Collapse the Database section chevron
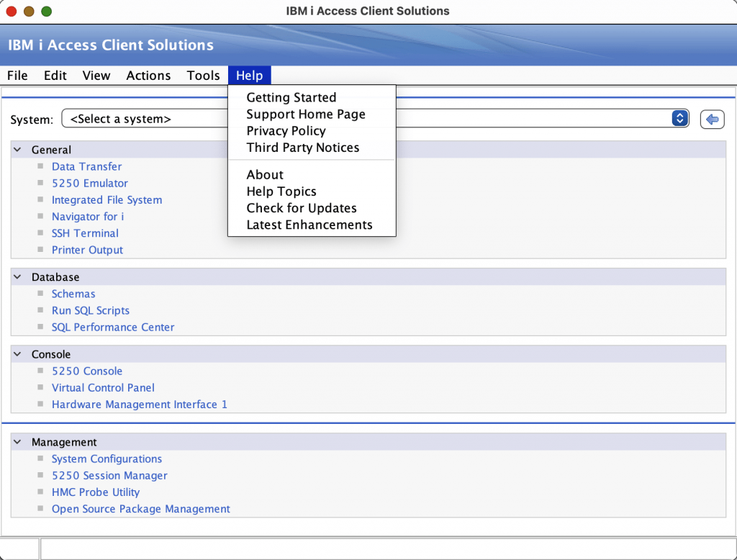The width and height of the screenshot is (737, 560). [x=17, y=277]
